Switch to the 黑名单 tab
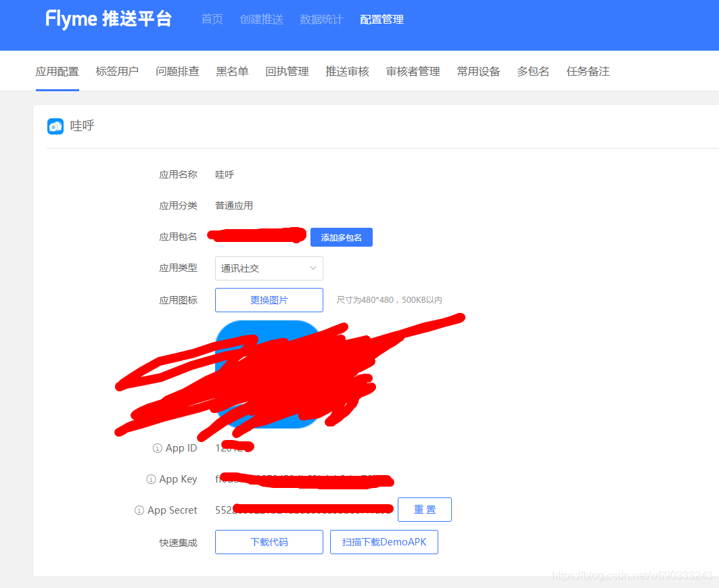Viewport: 719px width, 588px height. 233,72
